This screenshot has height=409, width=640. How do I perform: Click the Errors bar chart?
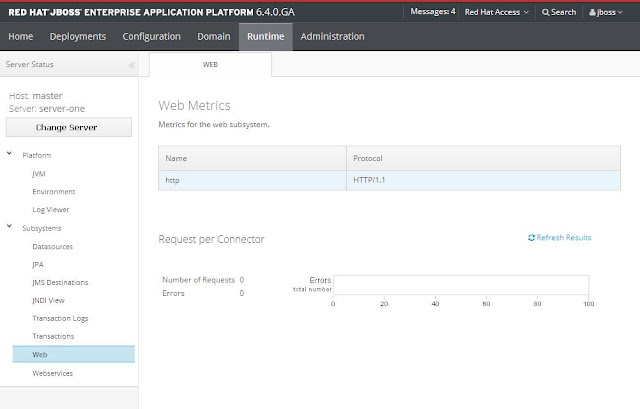point(461,285)
